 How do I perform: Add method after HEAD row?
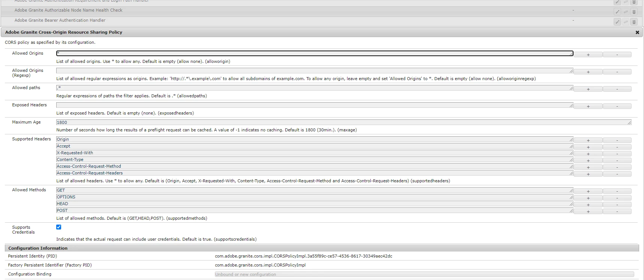[x=588, y=205]
